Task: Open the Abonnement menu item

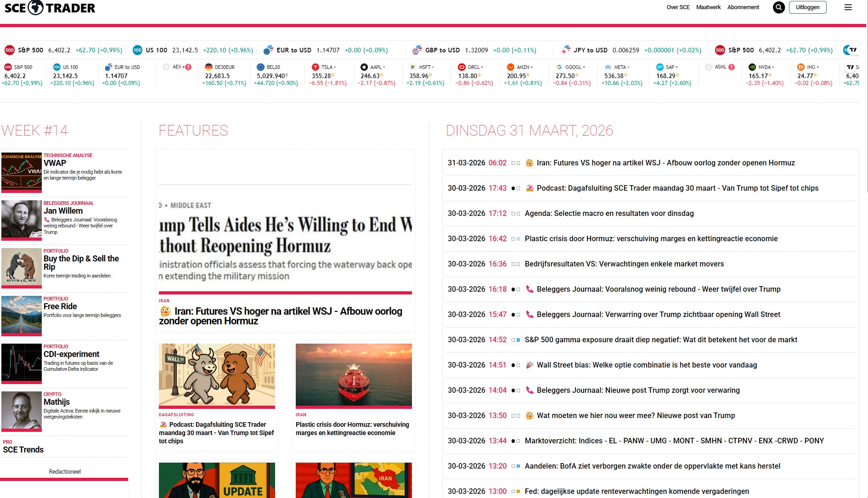Action: point(743,7)
